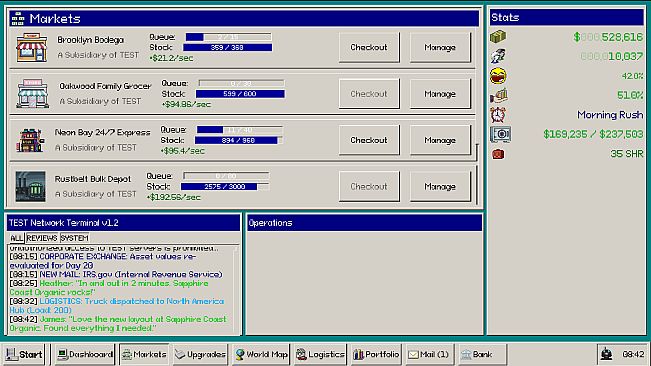
Task: Click the World Map globe icon
Action: click(x=240, y=354)
